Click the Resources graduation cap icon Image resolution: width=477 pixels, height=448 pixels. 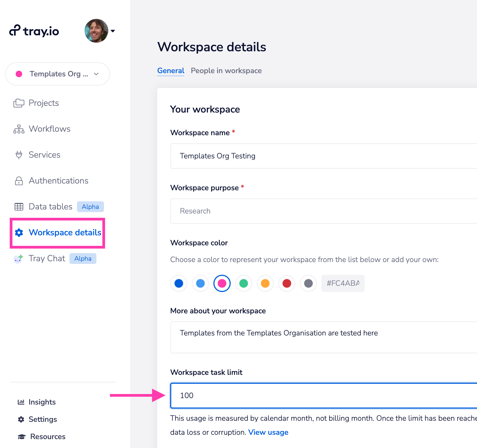[x=22, y=436]
